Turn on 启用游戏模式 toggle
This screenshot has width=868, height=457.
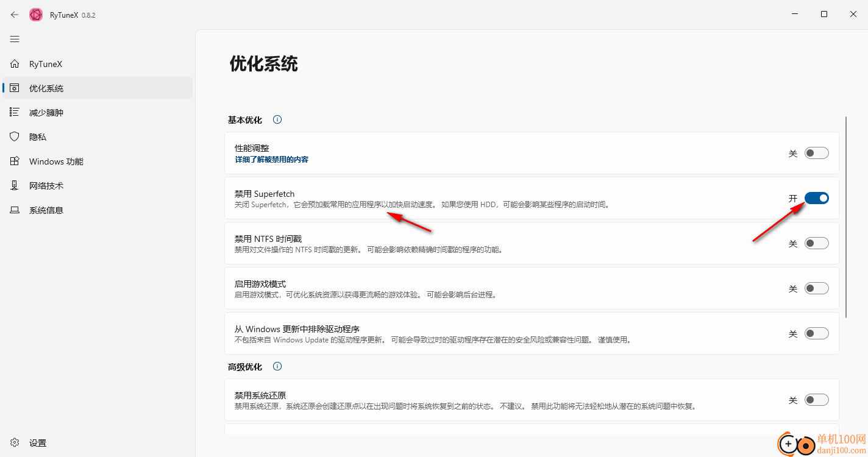click(x=817, y=288)
